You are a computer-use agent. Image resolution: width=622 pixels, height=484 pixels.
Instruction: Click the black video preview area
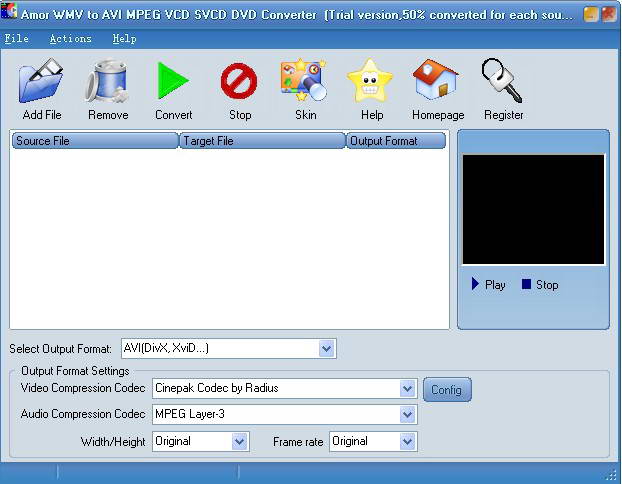pyautogui.click(x=533, y=209)
